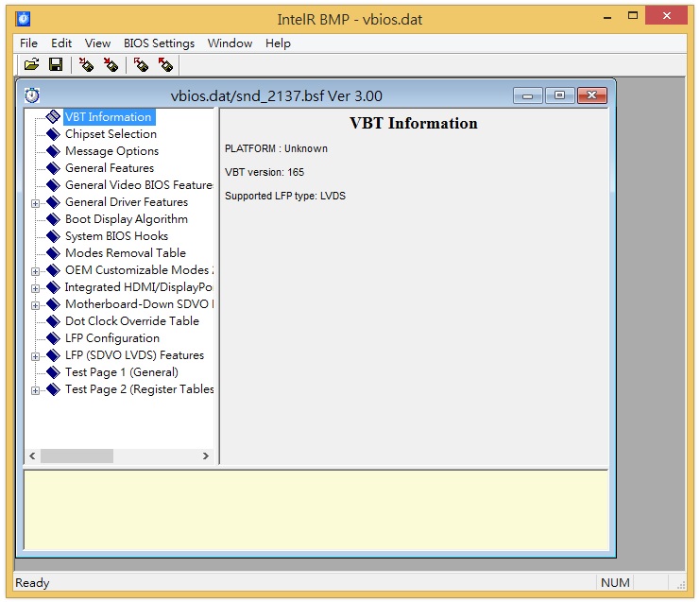Click the diamond icon beside Chipset Selection

(53, 134)
